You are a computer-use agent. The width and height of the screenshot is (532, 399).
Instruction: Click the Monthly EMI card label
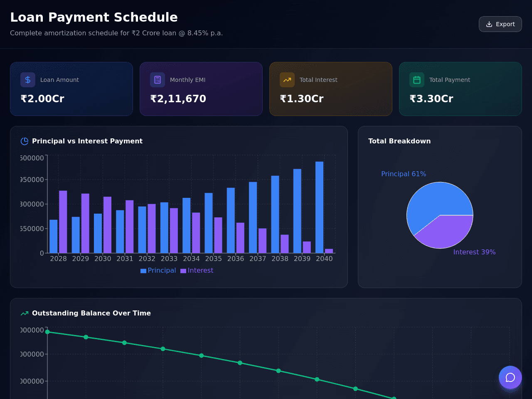point(187,80)
